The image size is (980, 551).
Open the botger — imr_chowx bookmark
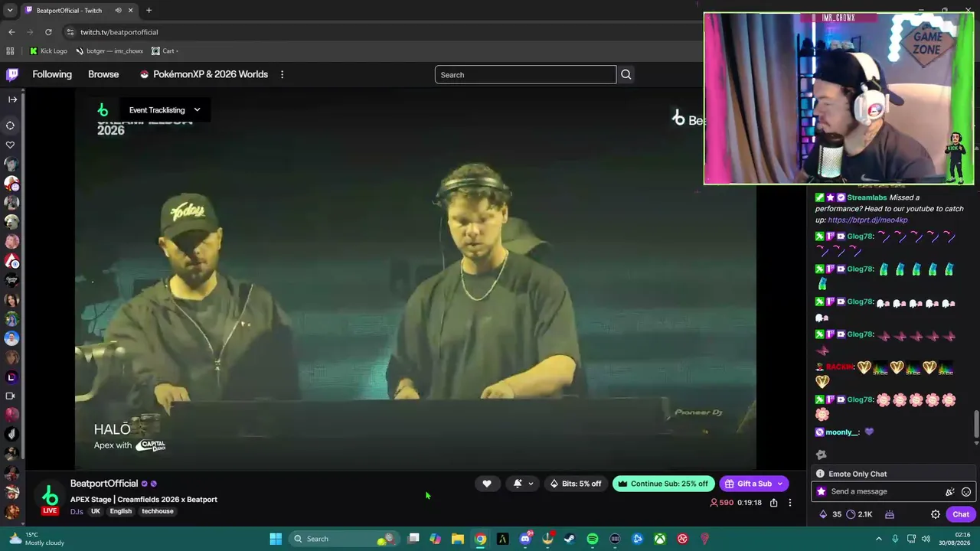coord(109,51)
